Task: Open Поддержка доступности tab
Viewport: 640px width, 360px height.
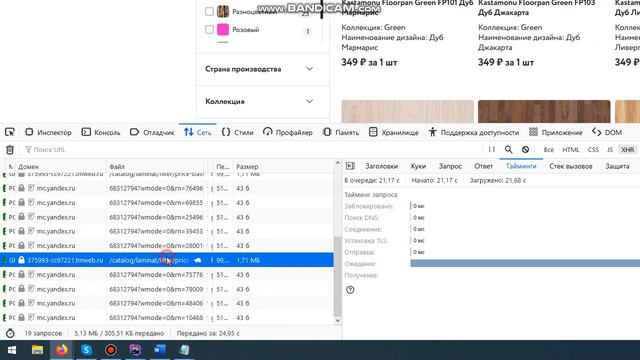Action: pos(473,132)
